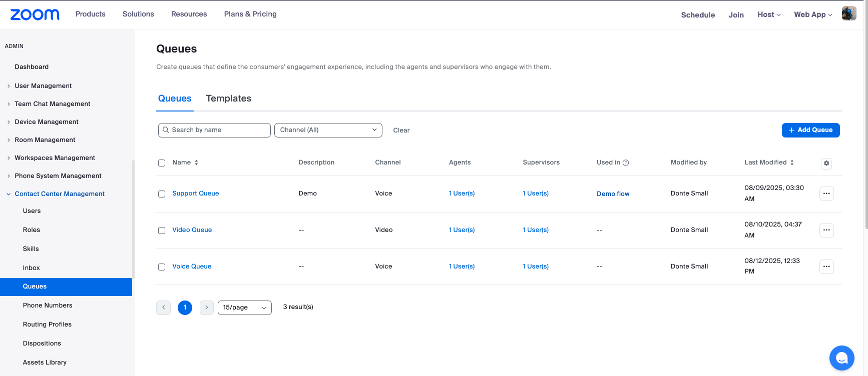Switch to the Templates tab
868x376 pixels.
pyautogui.click(x=228, y=98)
